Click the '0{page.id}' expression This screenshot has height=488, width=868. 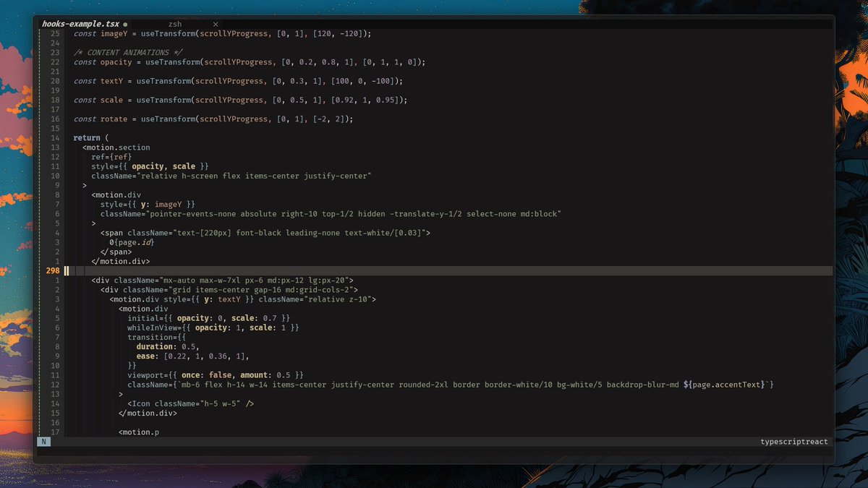(132, 242)
